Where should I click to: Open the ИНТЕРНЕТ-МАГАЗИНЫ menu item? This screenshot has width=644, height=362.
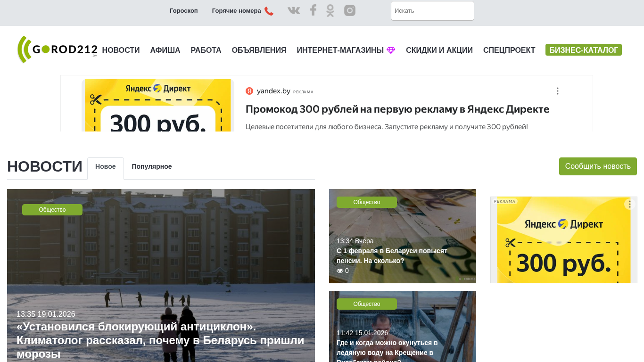point(340,50)
